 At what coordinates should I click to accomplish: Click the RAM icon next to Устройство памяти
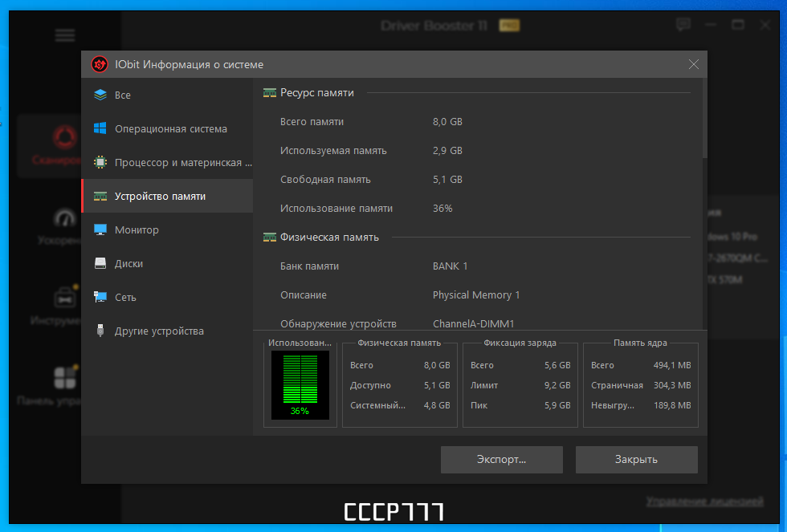coord(100,196)
